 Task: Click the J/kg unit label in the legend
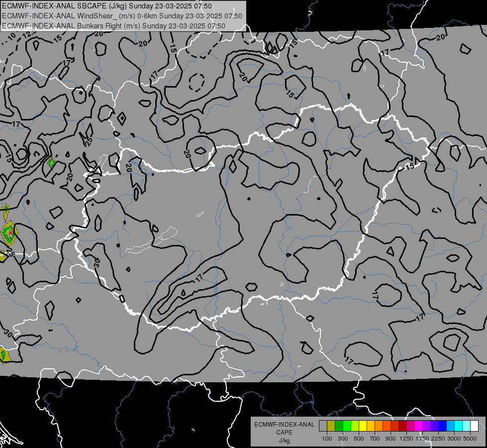284,441
